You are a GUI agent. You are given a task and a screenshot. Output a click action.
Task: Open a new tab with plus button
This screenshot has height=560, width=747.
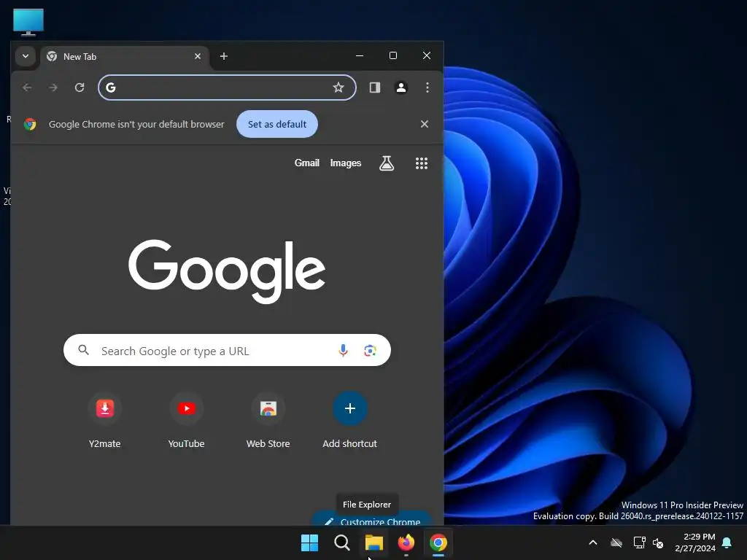point(223,56)
